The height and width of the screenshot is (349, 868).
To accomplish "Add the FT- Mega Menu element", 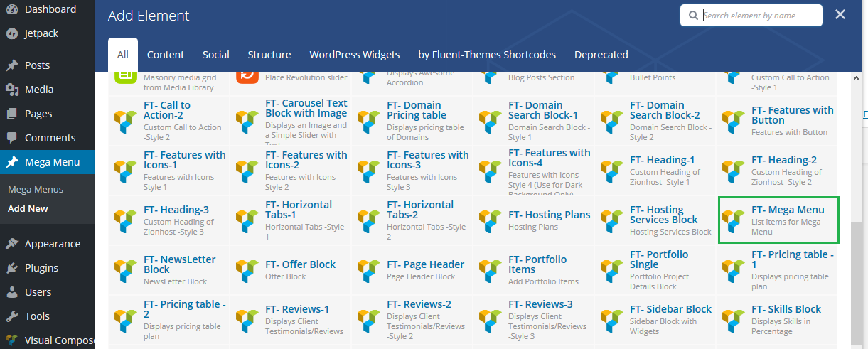I will (x=779, y=220).
